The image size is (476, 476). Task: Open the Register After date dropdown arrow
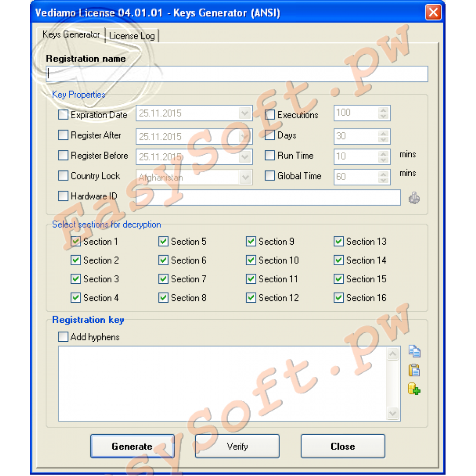pyautogui.click(x=245, y=137)
